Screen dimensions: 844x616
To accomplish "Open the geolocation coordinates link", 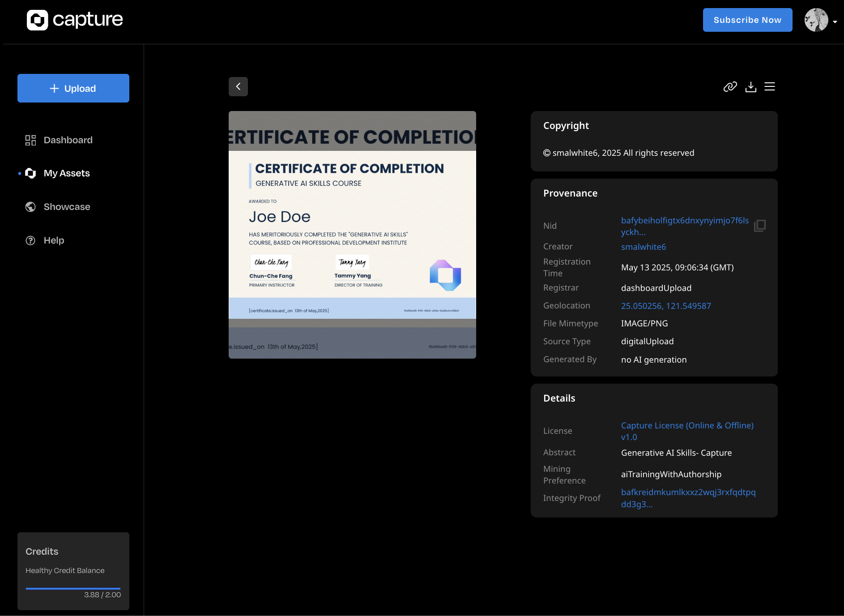I will coord(665,306).
